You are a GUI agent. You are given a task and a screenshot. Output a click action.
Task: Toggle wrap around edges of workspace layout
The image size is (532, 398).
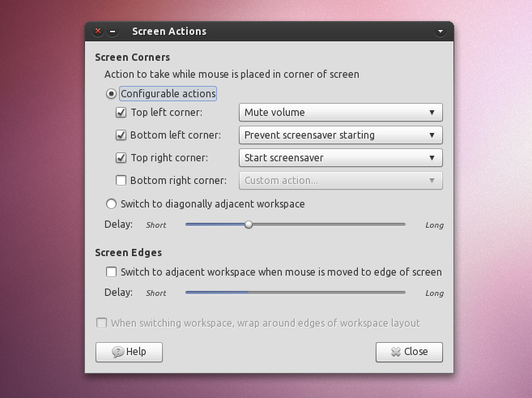(x=101, y=323)
